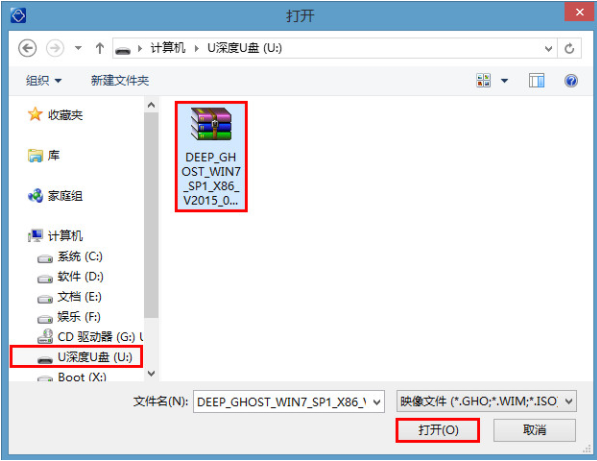Open the file type filter dropdown
597x461 pixels.
(487, 401)
